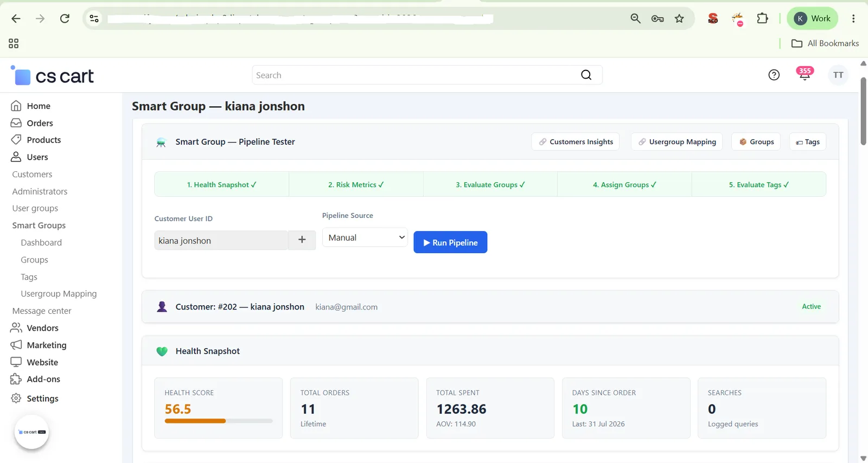Select the Health Snapshot pipeline step
The width and height of the screenshot is (868, 463).
pyautogui.click(x=222, y=184)
